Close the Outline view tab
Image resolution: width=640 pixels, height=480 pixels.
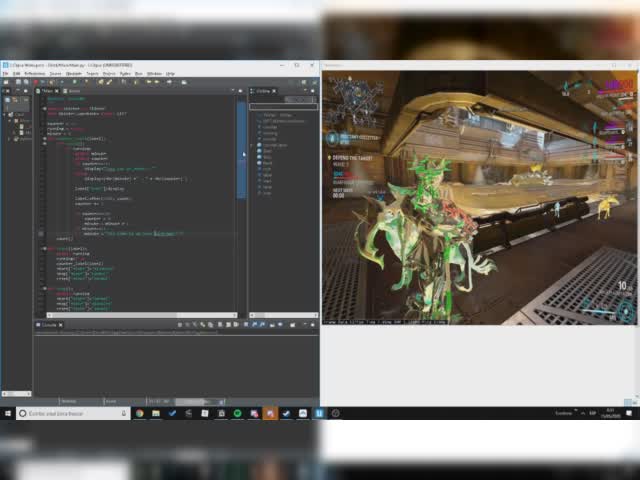tap(274, 91)
